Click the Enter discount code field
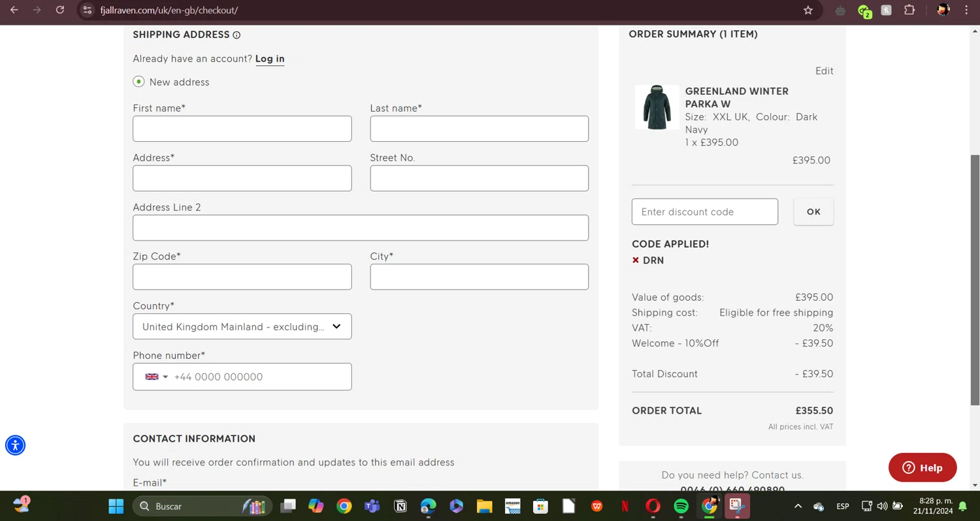The width and height of the screenshot is (980, 521). click(x=705, y=212)
